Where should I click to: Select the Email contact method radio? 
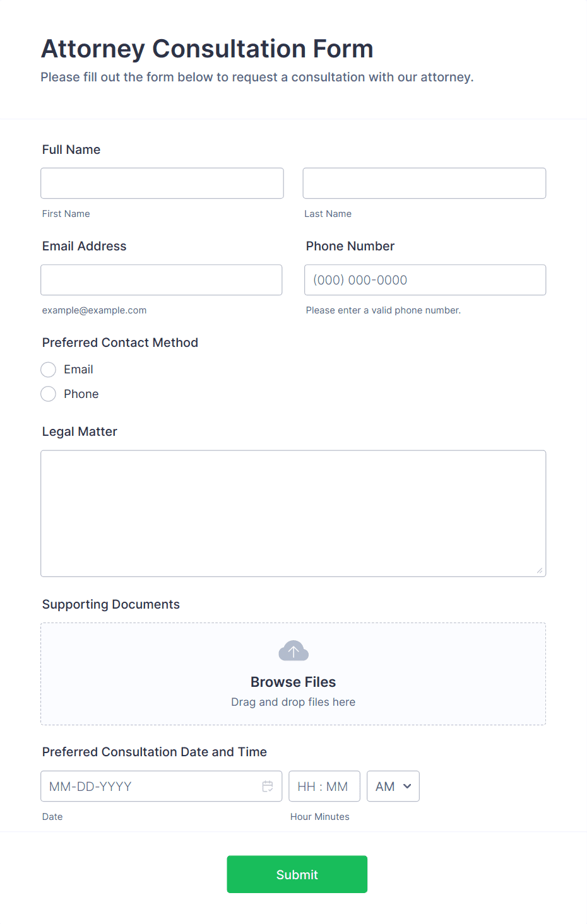[x=49, y=370]
